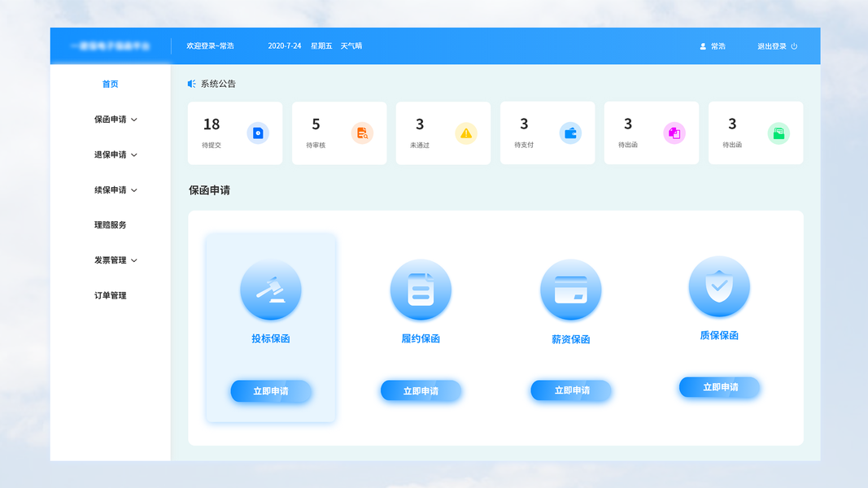
Task: Click the card icon for 薪资保函
Action: (x=571, y=290)
